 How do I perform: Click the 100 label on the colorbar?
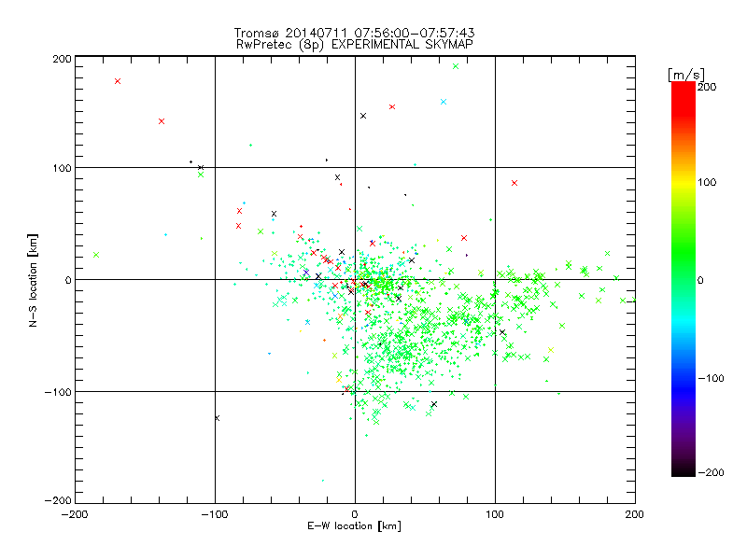click(707, 182)
